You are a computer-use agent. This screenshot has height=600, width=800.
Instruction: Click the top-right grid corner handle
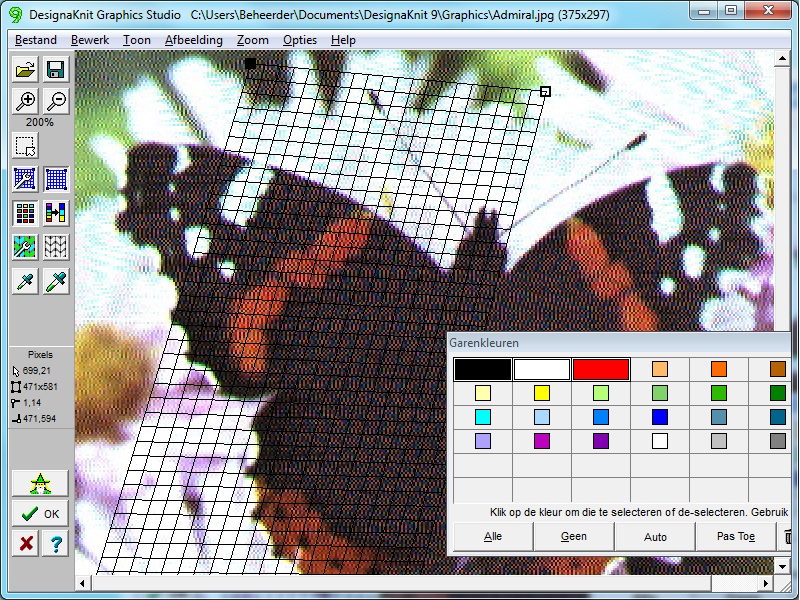click(545, 92)
